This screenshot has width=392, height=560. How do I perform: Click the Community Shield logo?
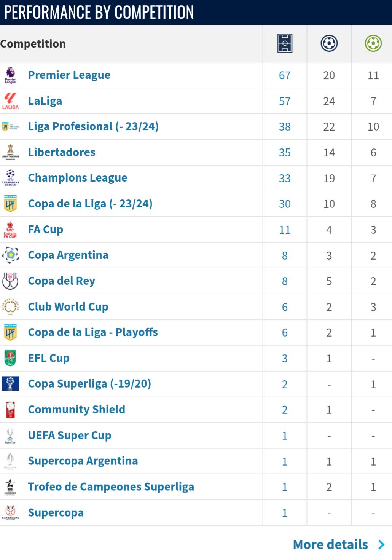(10, 410)
